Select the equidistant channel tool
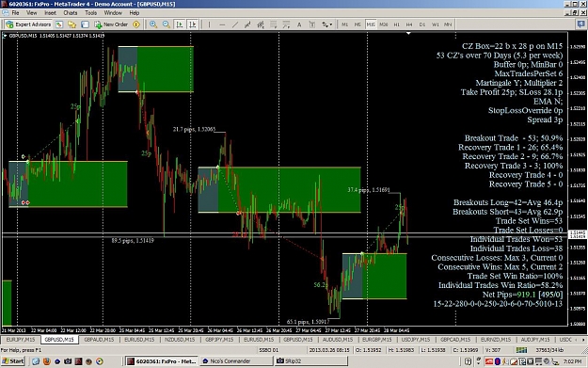Screen dimensions: 588x368 pyautogui.click(x=247, y=24)
